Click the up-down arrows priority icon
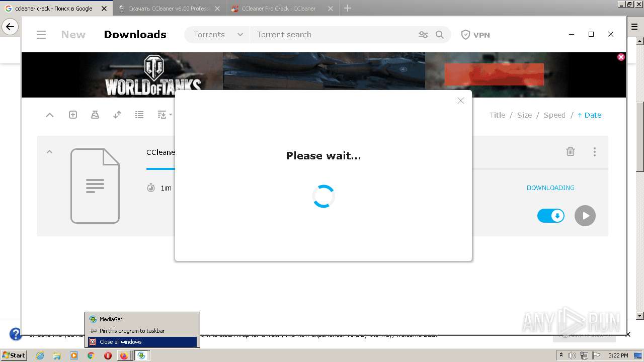The height and width of the screenshot is (362, 644). 117,115
